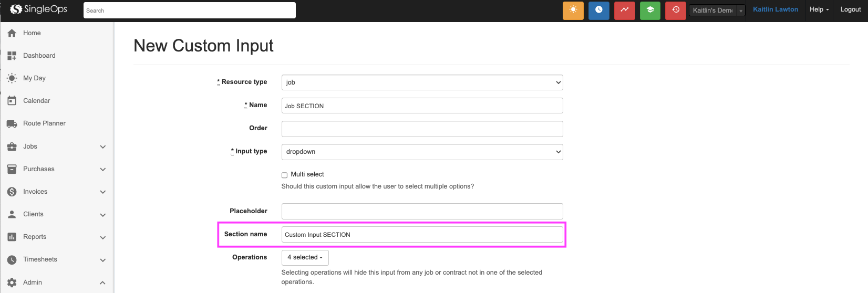Open the Help menu
The height and width of the screenshot is (293, 868).
pyautogui.click(x=819, y=9)
